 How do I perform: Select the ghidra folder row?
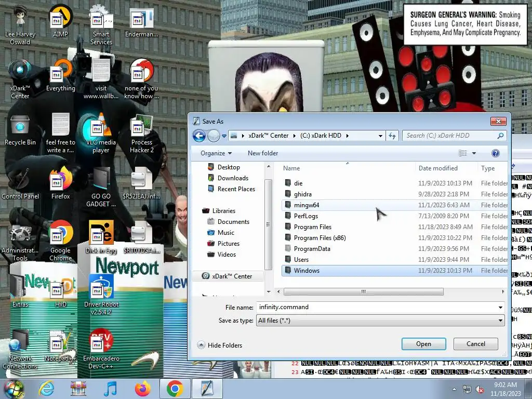click(x=395, y=194)
